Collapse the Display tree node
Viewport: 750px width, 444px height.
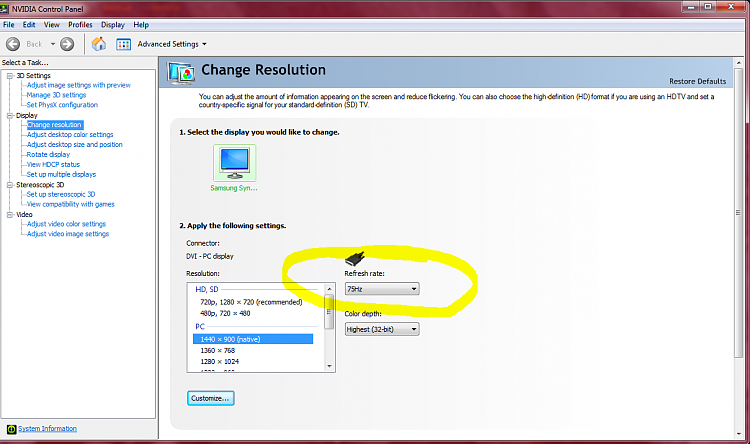coord(10,115)
